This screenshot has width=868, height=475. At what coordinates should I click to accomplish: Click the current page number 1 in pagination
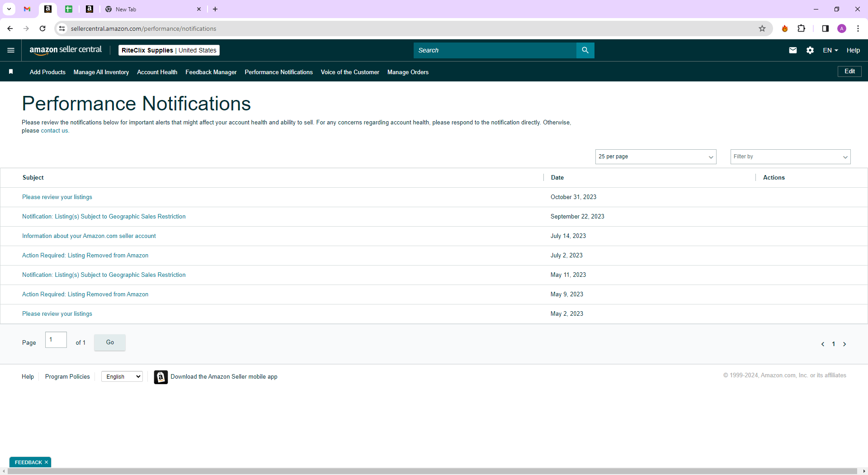coord(834,344)
